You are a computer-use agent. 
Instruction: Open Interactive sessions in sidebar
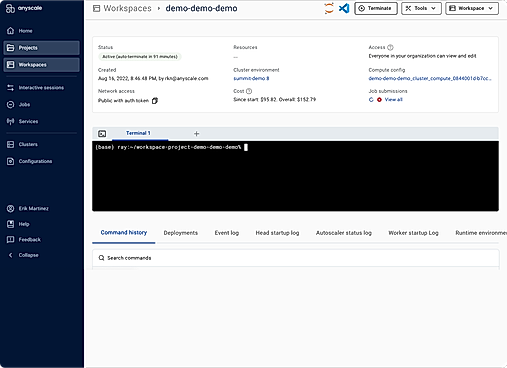41,87
